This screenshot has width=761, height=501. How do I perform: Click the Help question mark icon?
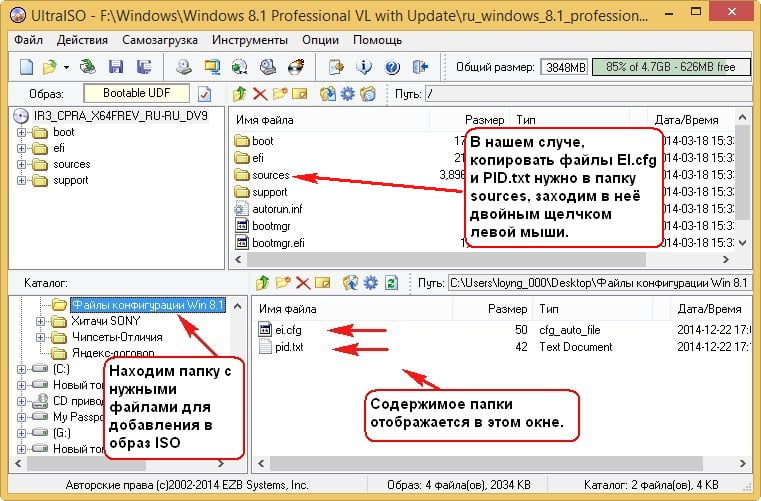coord(393,67)
